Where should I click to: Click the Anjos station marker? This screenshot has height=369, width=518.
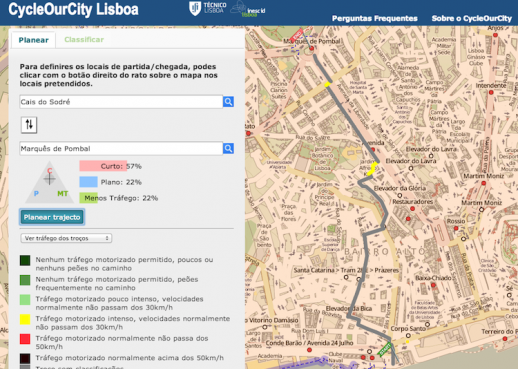click(496, 35)
